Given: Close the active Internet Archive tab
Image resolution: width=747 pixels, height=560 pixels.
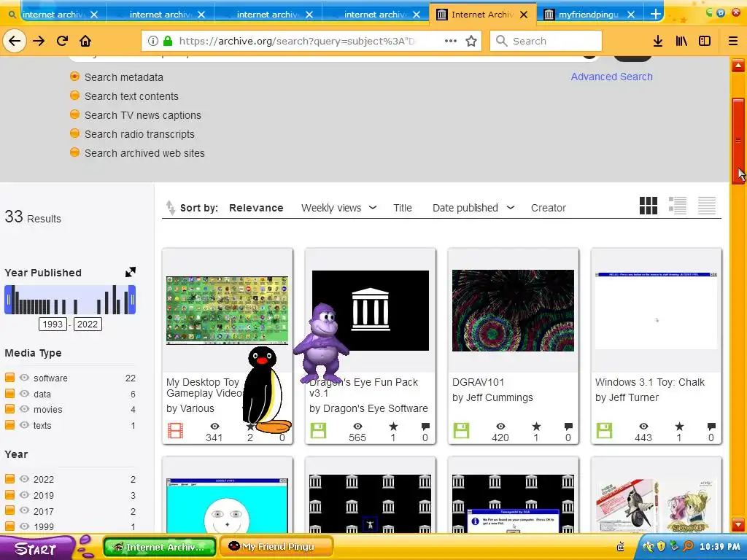Looking at the screenshot, I should click(524, 15).
